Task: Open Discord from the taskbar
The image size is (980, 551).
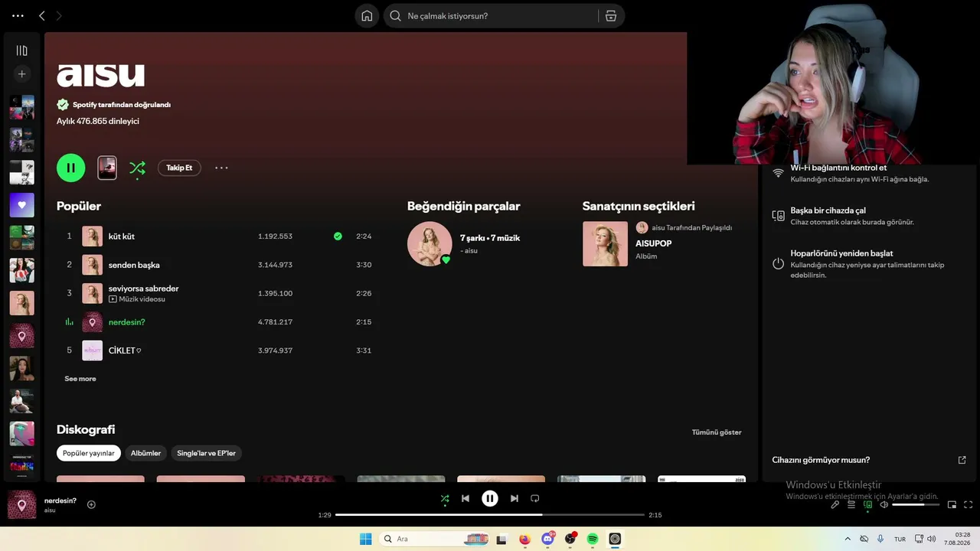Action: pyautogui.click(x=548, y=539)
